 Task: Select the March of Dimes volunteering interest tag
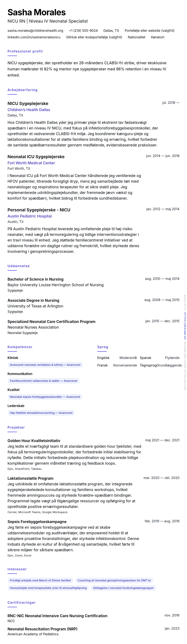click(x=40, y=580)
